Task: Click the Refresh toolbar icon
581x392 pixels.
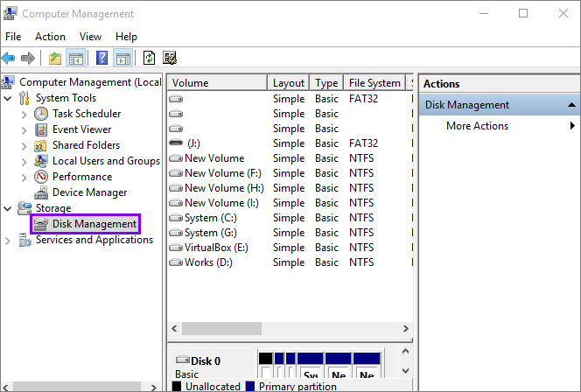Action: [149, 59]
